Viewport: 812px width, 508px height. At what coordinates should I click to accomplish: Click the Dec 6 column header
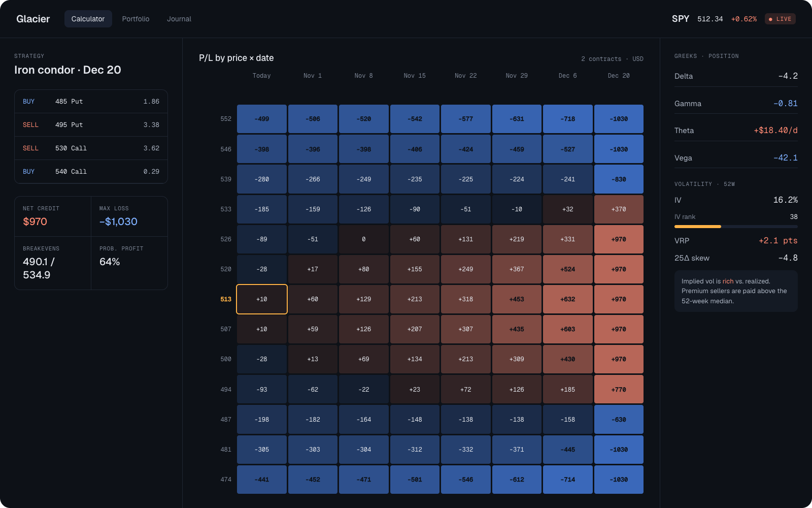pyautogui.click(x=568, y=76)
